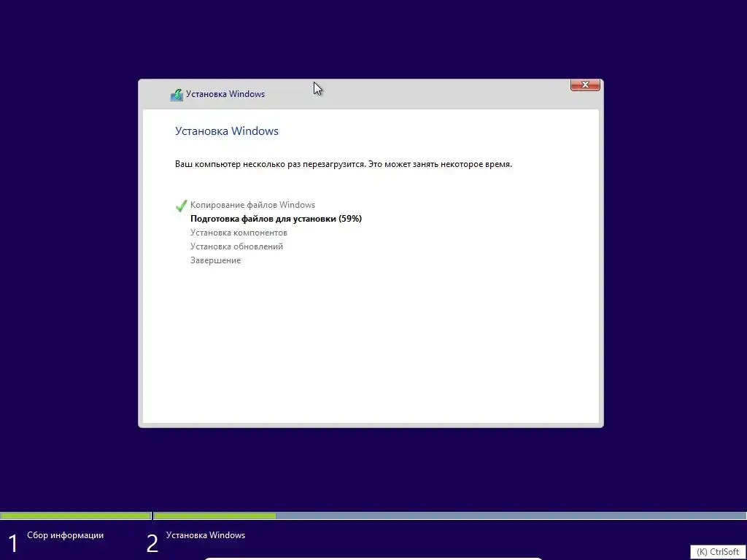
Task: Close the Установка Windows dialog
Action: [x=585, y=85]
